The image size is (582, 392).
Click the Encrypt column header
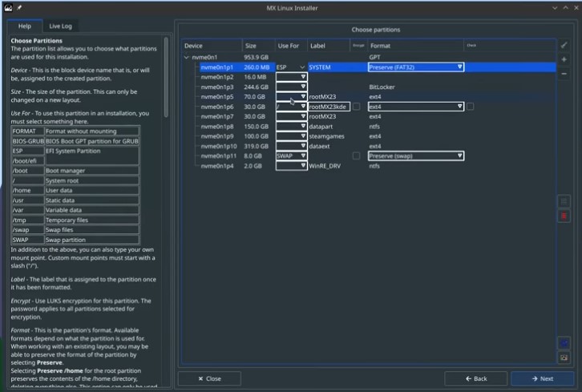[x=358, y=46]
